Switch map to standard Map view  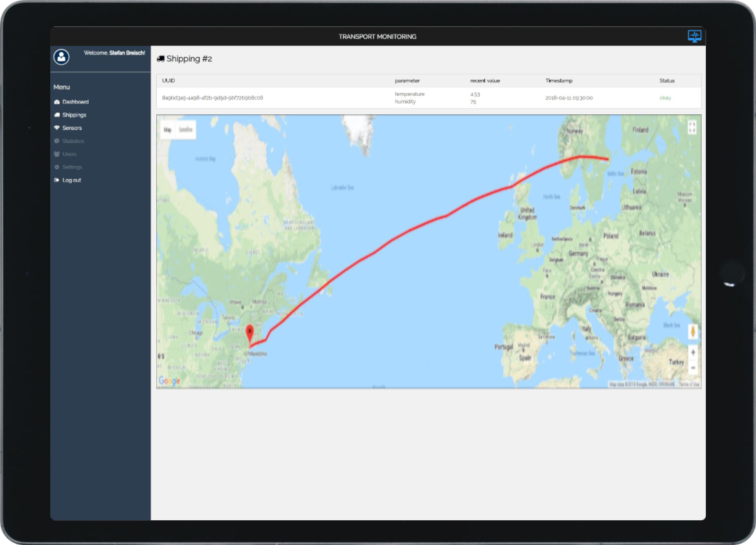(x=168, y=129)
